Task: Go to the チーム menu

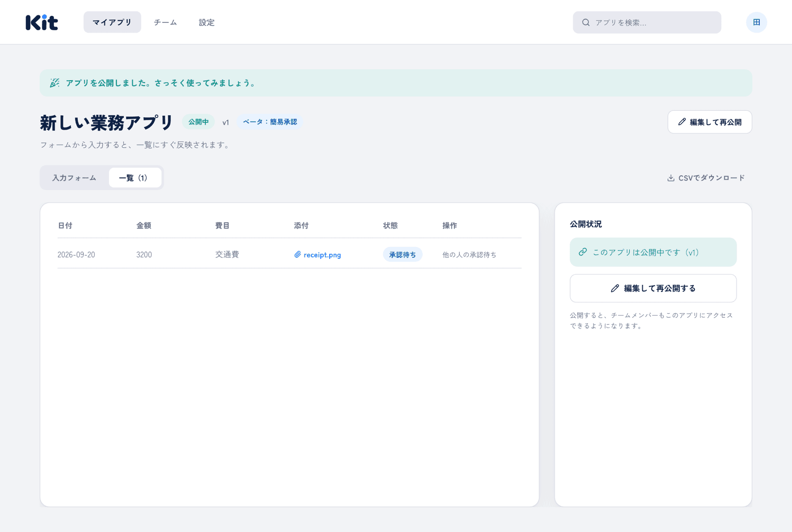Action: 165,22
